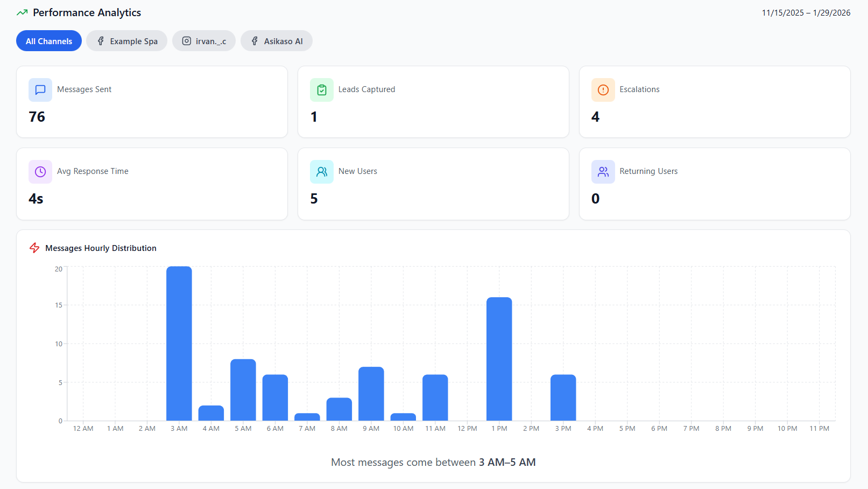Screen dimensions: 868x489
Task: Select the All Channels filter
Action: tap(49, 41)
